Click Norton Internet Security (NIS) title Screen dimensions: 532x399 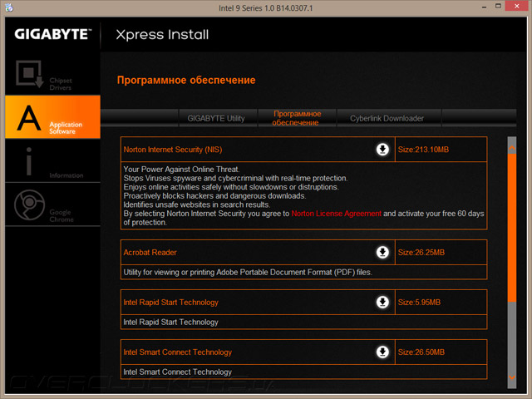pyautogui.click(x=173, y=150)
